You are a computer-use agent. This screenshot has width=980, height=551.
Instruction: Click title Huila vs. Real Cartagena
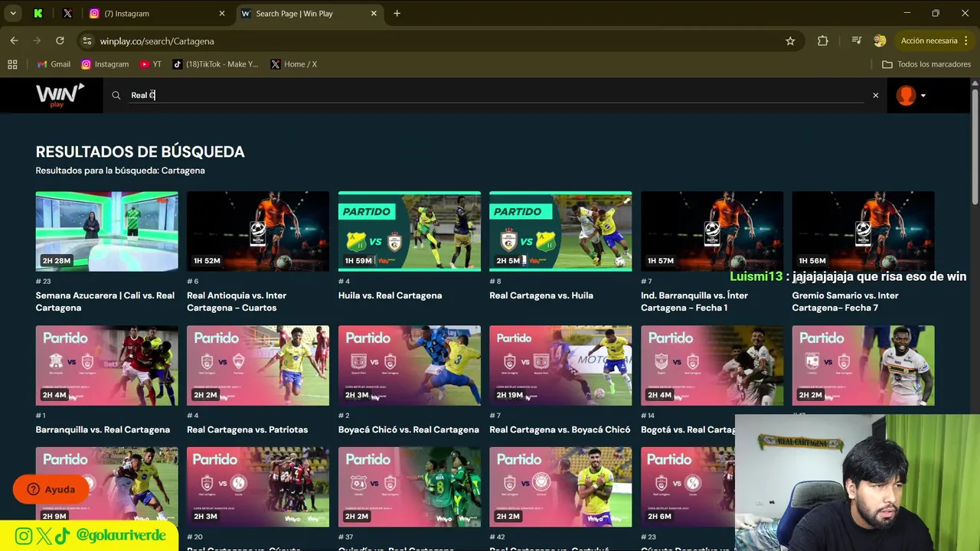[390, 295]
